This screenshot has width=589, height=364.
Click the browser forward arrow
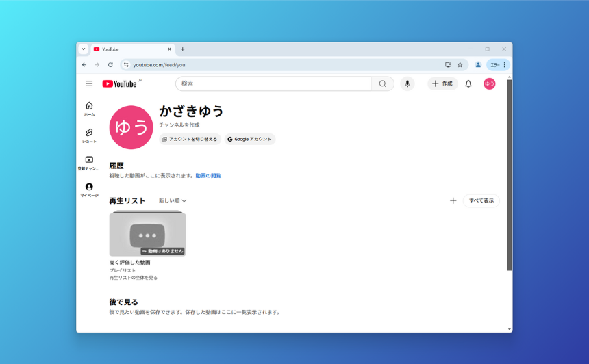click(97, 65)
